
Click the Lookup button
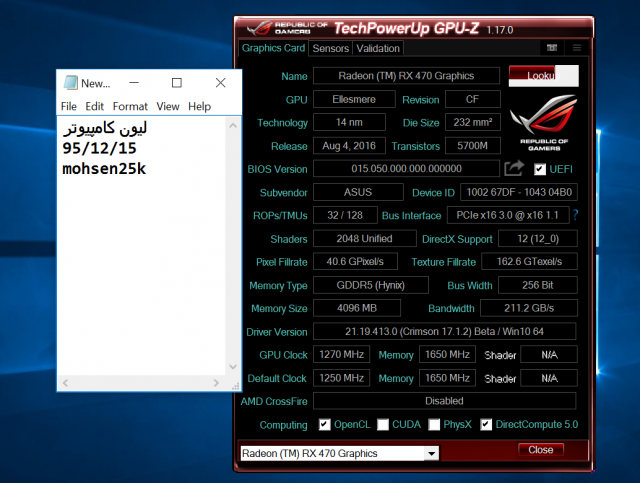(544, 76)
